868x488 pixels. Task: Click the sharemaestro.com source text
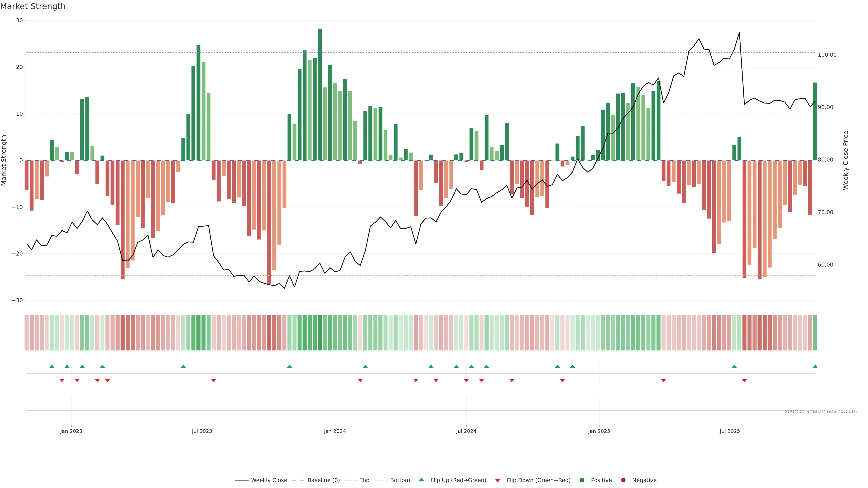pos(821,411)
